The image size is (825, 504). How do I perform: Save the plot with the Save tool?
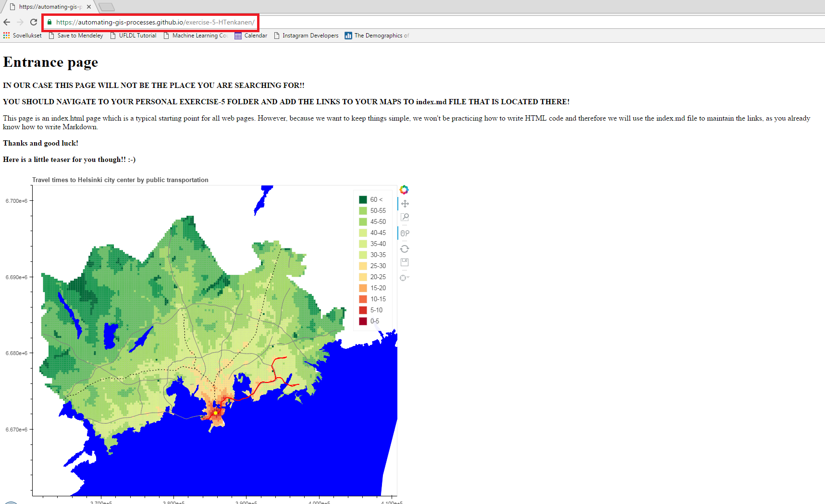point(405,263)
